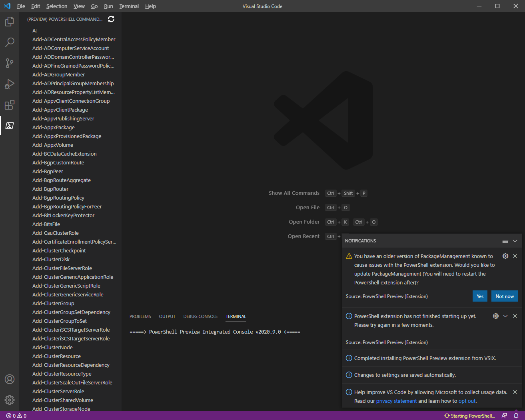
Task: Clear all notifications icon
Action: (505, 241)
